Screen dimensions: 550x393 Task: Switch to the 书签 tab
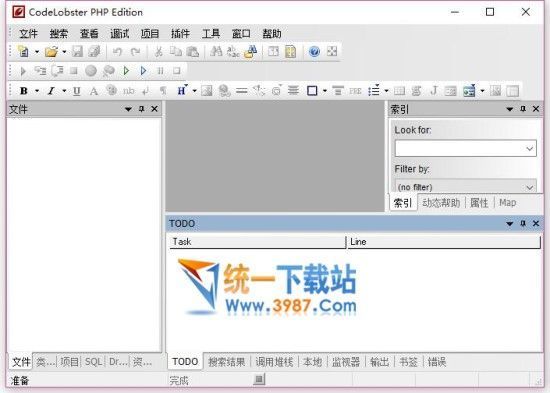tap(408, 362)
